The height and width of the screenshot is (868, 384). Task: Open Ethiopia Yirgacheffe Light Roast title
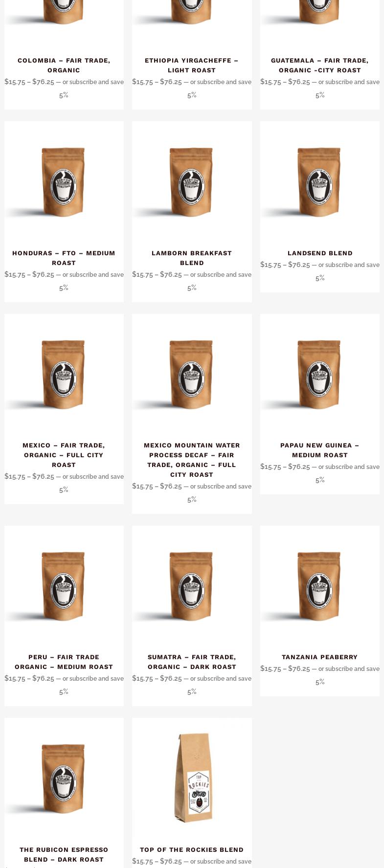[192, 65]
